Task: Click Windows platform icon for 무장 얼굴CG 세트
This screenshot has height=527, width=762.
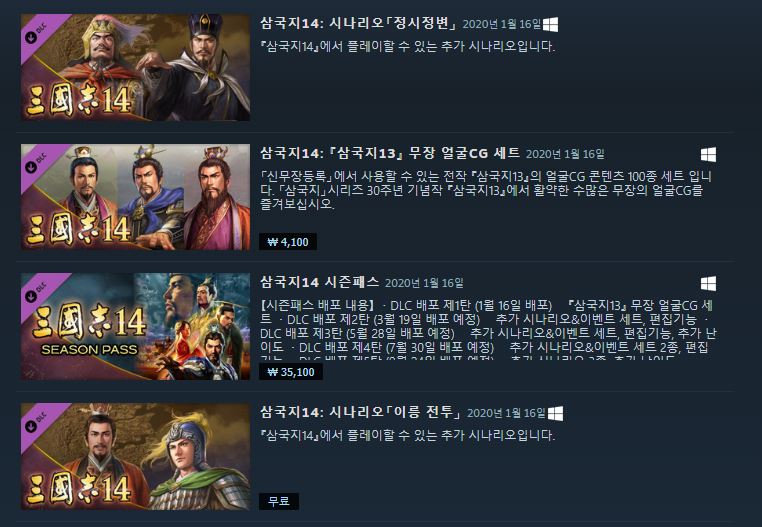Action: [708, 155]
